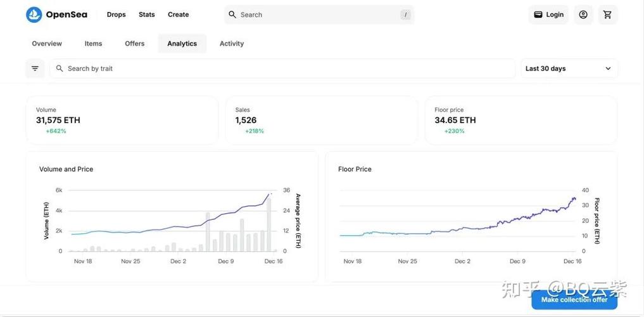
Task: Click the wallet icon on Login button
Action: [538, 15]
